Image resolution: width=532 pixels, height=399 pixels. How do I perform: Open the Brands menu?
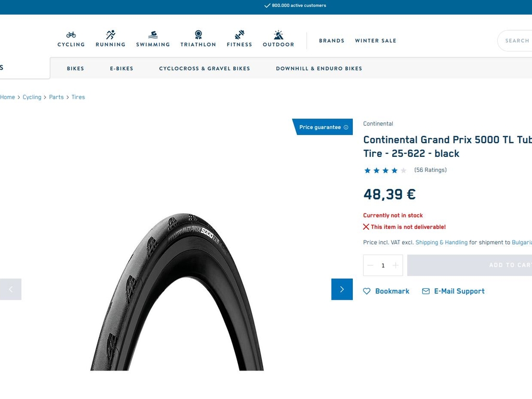(331, 41)
